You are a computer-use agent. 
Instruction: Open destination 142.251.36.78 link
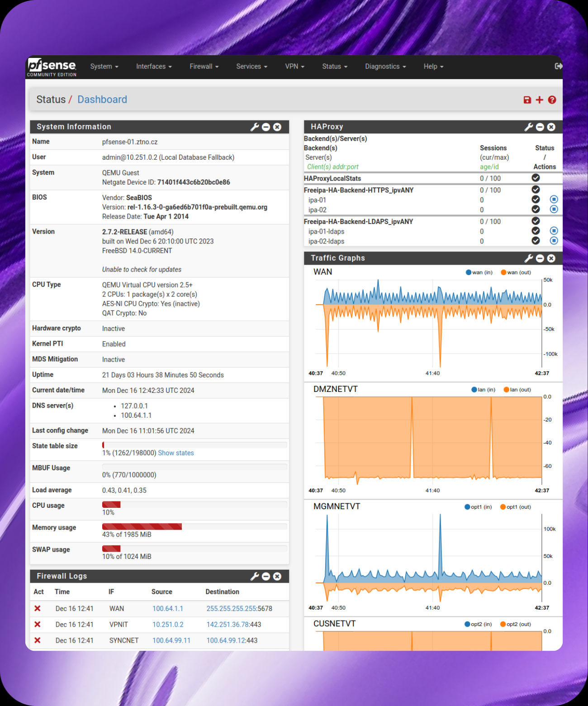coord(228,625)
